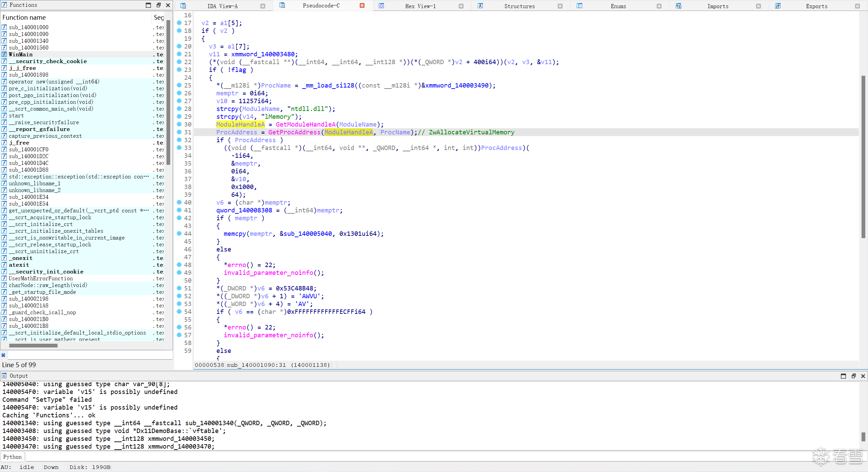Toggle breakpoint dot on line 17
This screenshot has height=472, width=868.
coord(179,23)
